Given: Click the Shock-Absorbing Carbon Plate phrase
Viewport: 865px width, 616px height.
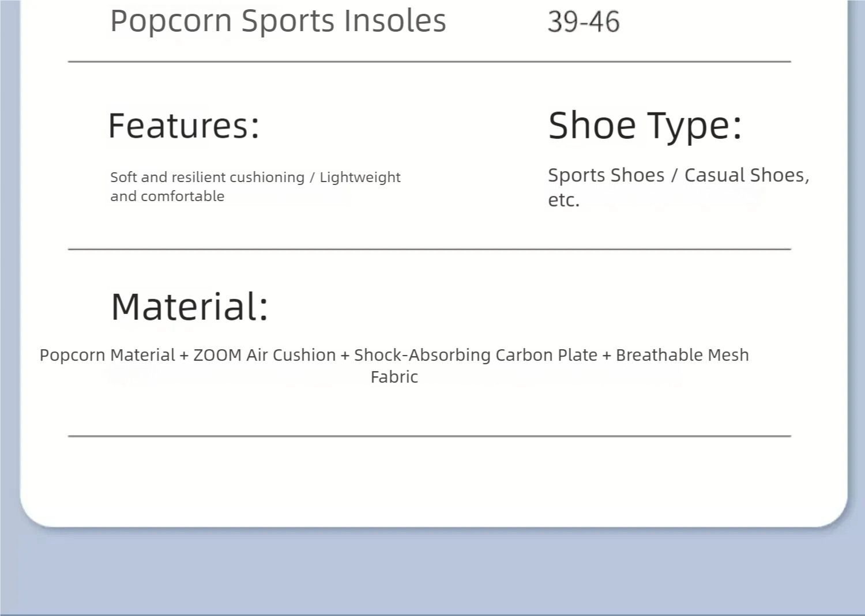Looking at the screenshot, I should pyautogui.click(x=475, y=355).
